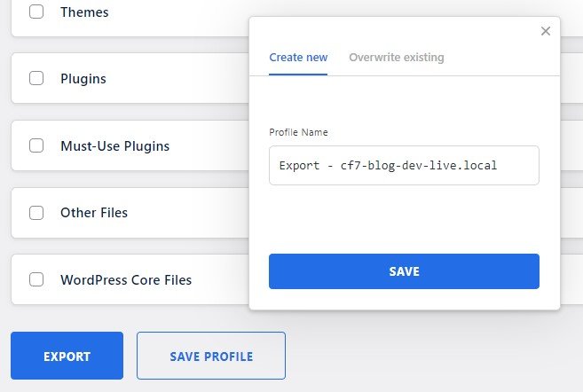
Task: Switch to the Create new tab
Action: coord(298,58)
